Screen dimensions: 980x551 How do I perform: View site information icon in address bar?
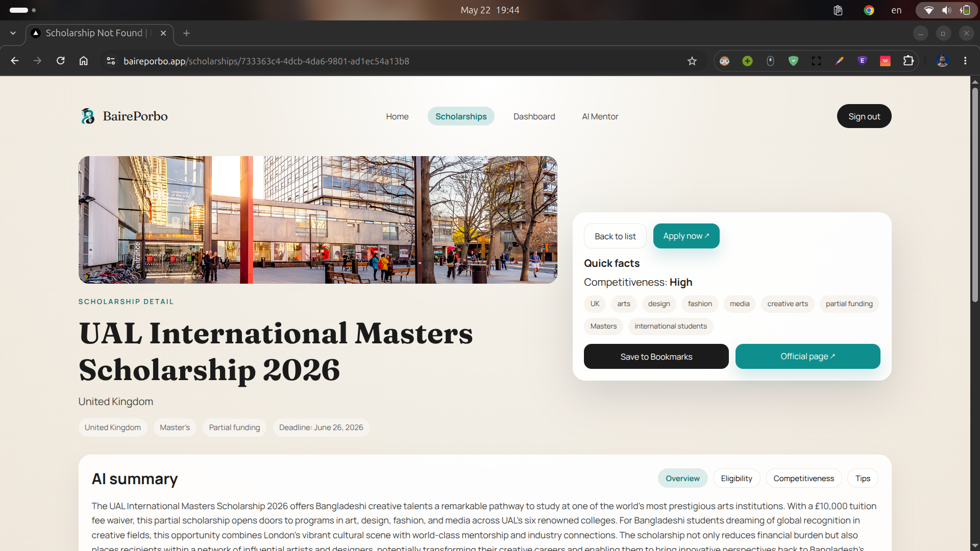pyautogui.click(x=110, y=61)
